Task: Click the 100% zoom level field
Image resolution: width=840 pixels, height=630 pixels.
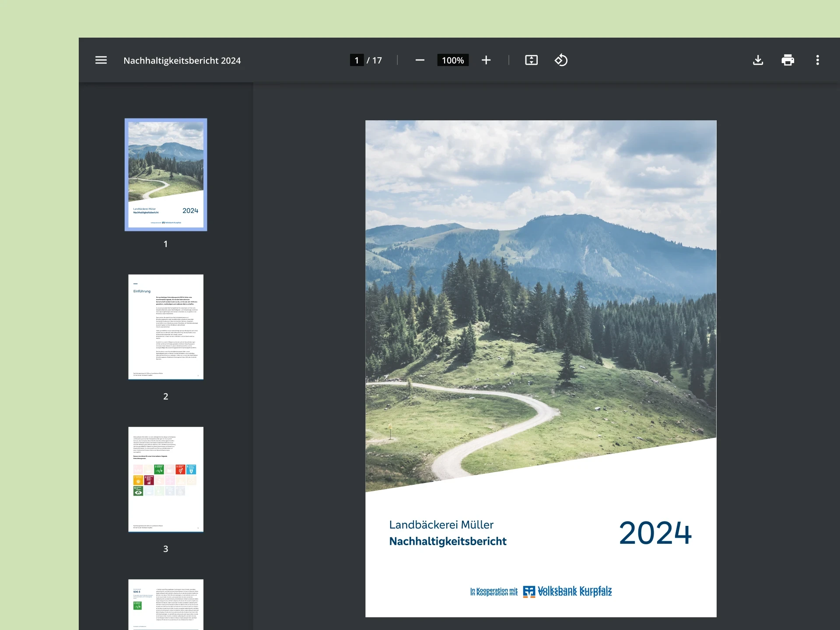Action: click(x=452, y=60)
